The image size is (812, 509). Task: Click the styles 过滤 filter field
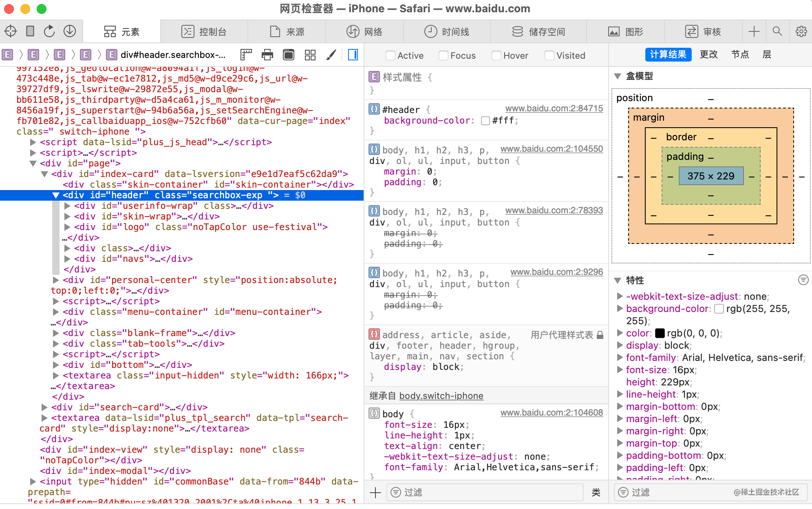(x=485, y=492)
